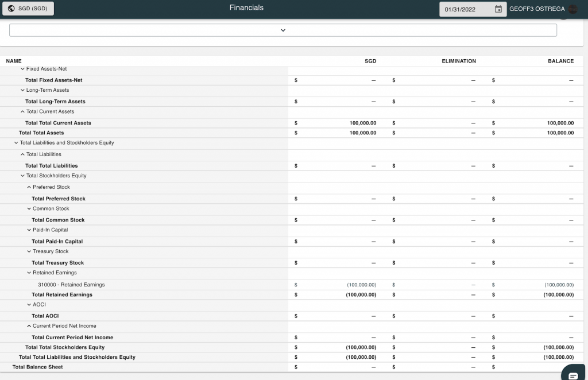Expand the Total Current Assets group
Viewport: 588px width, 380px height.
22,112
